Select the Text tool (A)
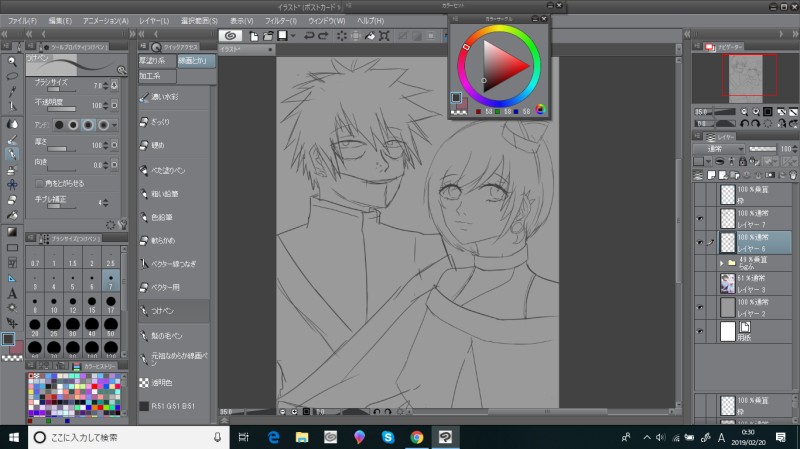Image resolution: width=800 pixels, height=449 pixels. pos(12,293)
